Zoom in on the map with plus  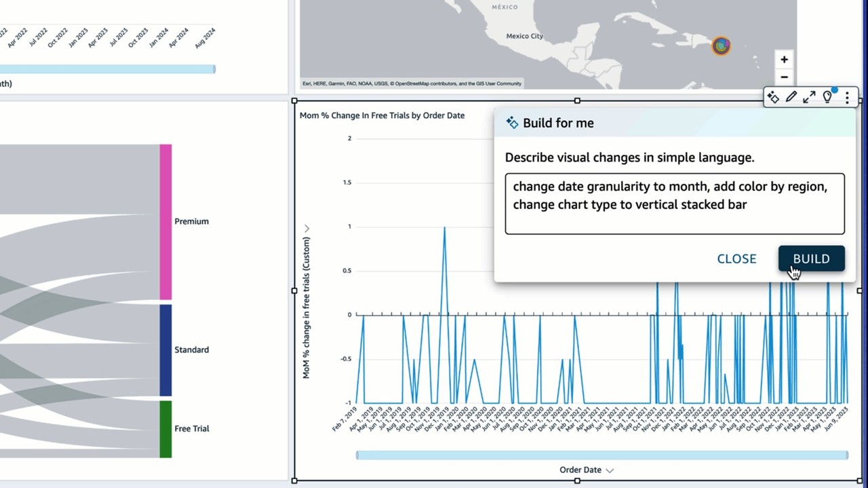point(784,60)
